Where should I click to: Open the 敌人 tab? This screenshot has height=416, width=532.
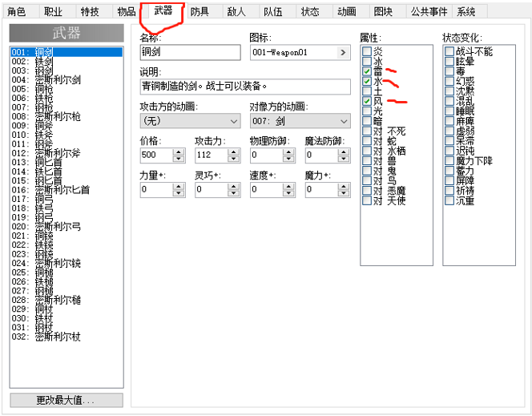click(x=236, y=11)
